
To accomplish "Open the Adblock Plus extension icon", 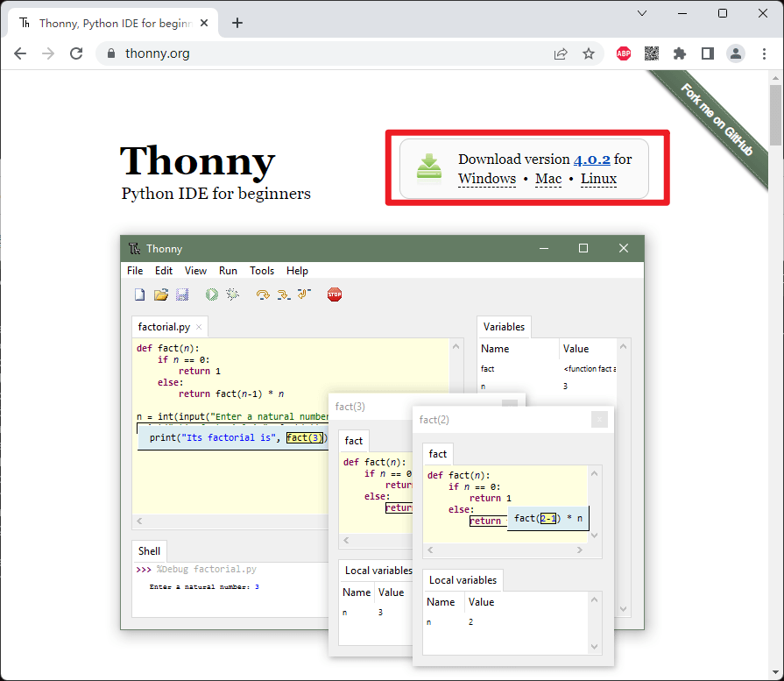I will tap(624, 53).
